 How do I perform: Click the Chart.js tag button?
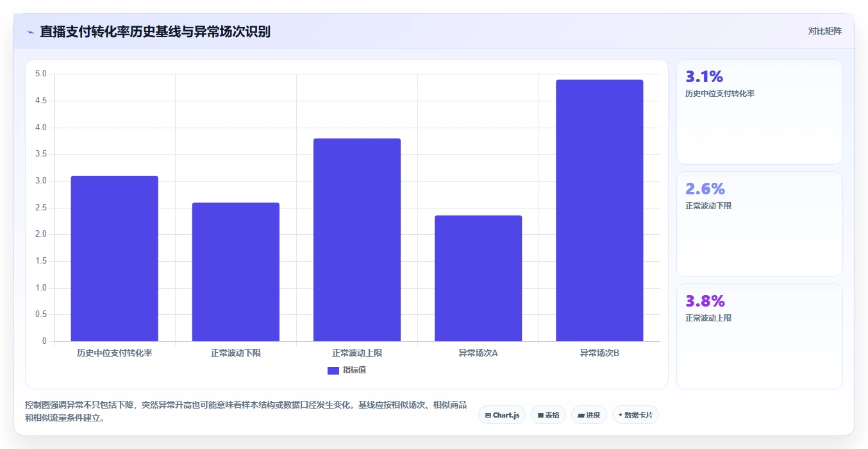click(x=502, y=415)
